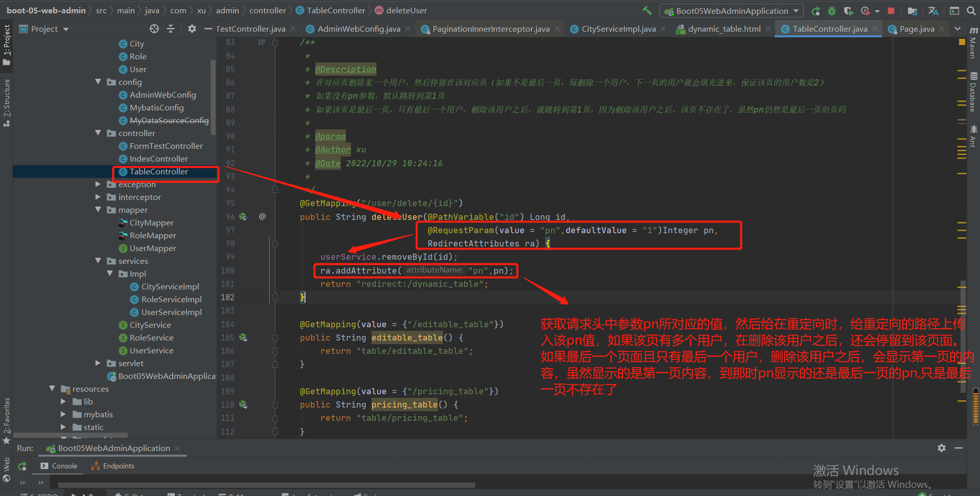Switch to Page.java tab

click(x=917, y=29)
